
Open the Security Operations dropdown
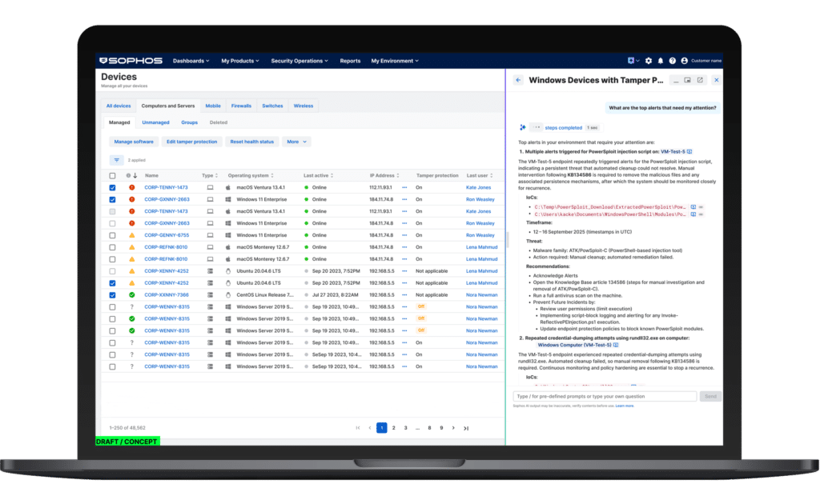tap(299, 61)
